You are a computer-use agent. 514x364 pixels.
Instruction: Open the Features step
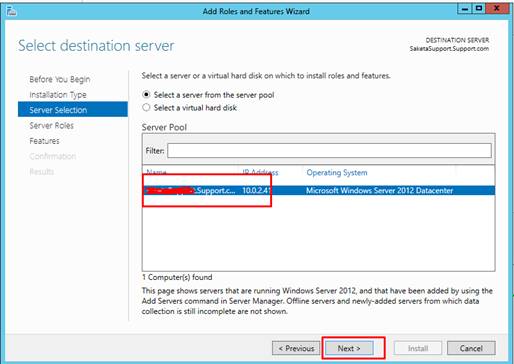44,141
